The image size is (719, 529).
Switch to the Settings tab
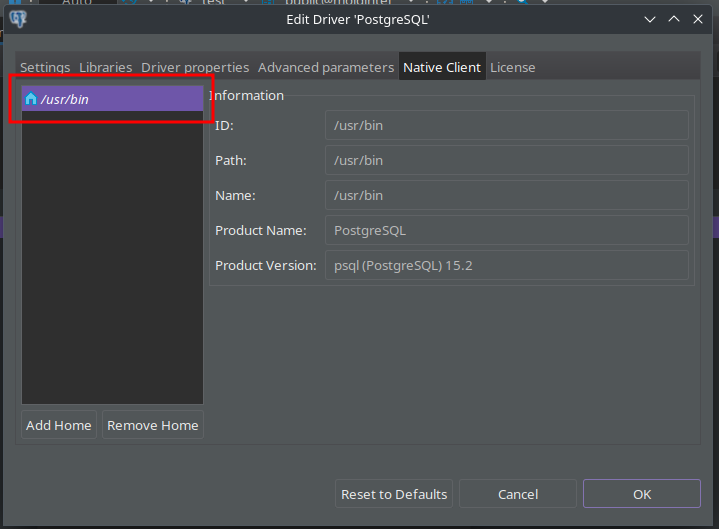[x=45, y=67]
